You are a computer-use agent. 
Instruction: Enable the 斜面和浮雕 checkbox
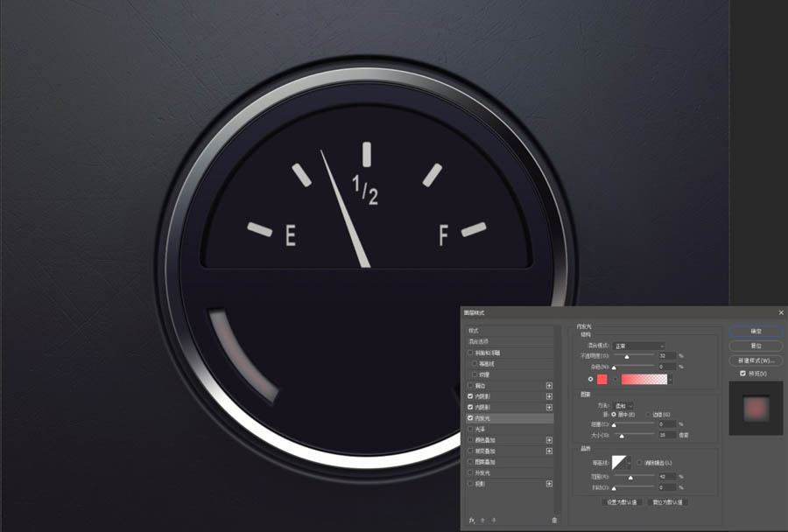pyautogui.click(x=470, y=353)
